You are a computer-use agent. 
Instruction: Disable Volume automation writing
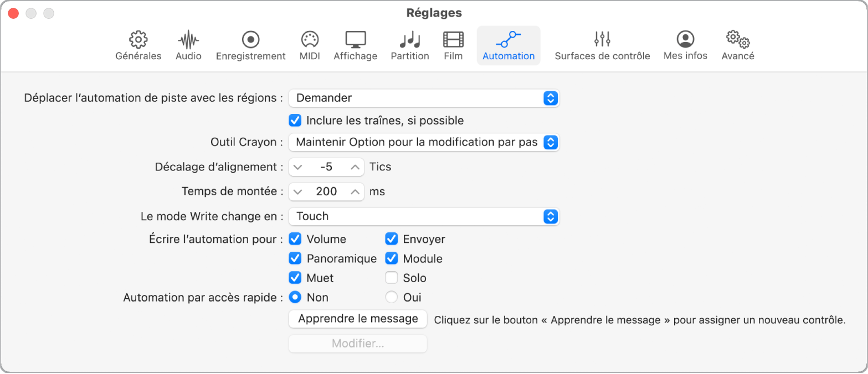(x=295, y=238)
